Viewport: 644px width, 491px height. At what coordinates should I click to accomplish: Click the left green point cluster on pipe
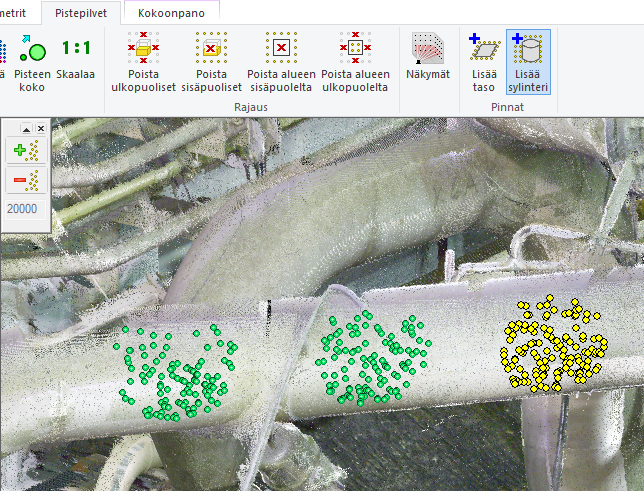[178, 370]
